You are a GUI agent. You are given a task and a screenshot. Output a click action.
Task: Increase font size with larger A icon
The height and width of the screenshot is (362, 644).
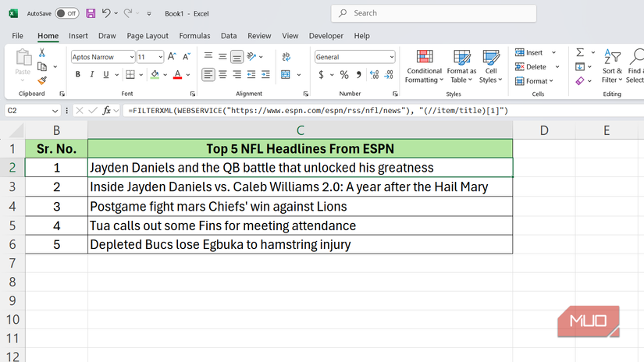(x=172, y=57)
